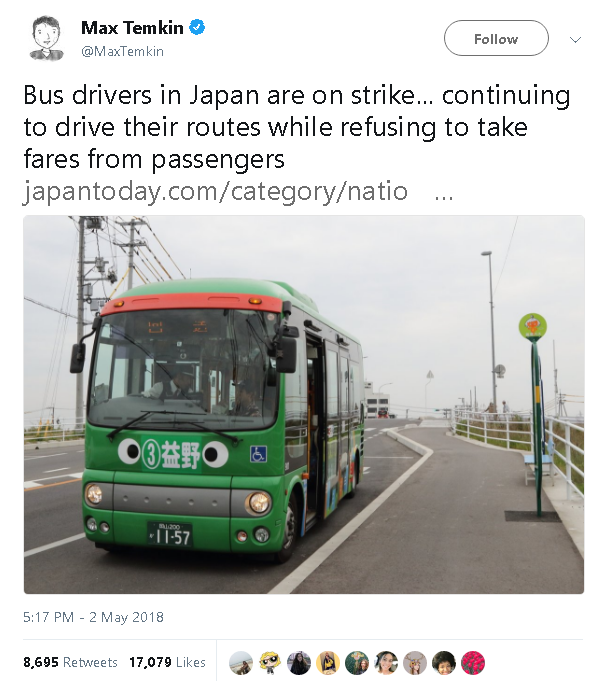Click the Follow button
The image size is (604, 681).
(x=496, y=38)
